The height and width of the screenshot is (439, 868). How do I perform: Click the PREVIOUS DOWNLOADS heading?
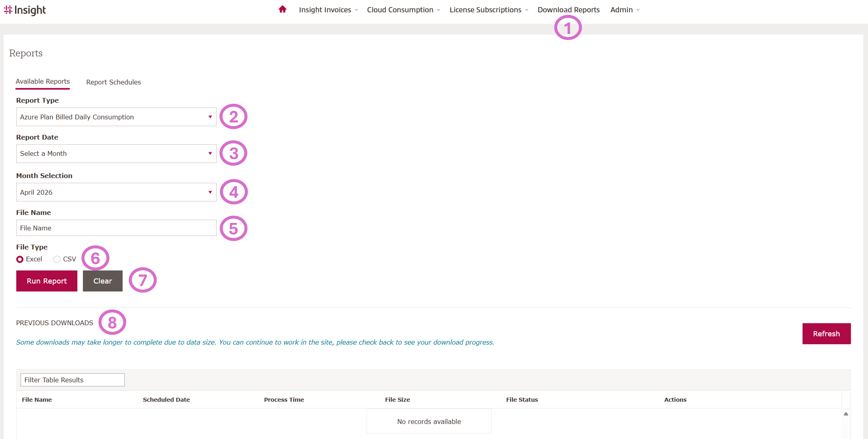[54, 323]
